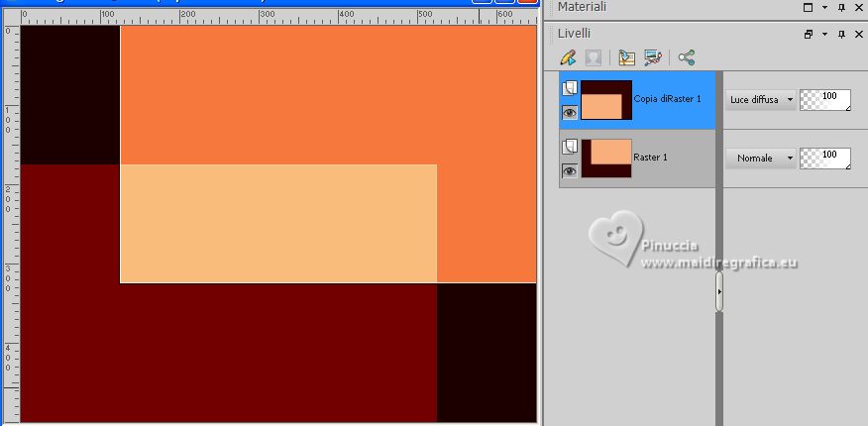The image size is (868, 426).
Task: Select the Raster 1 layer name
Action: (x=650, y=158)
